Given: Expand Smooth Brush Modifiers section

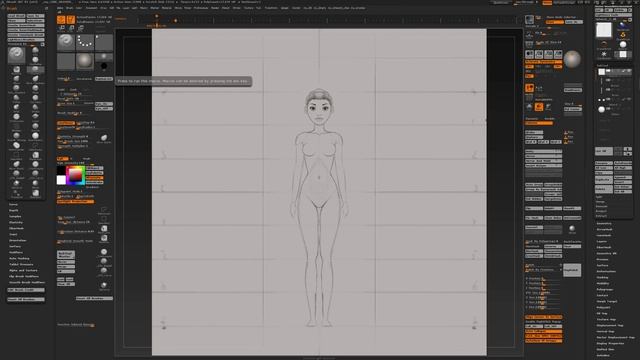Looking at the screenshot, I should (x=27, y=282).
